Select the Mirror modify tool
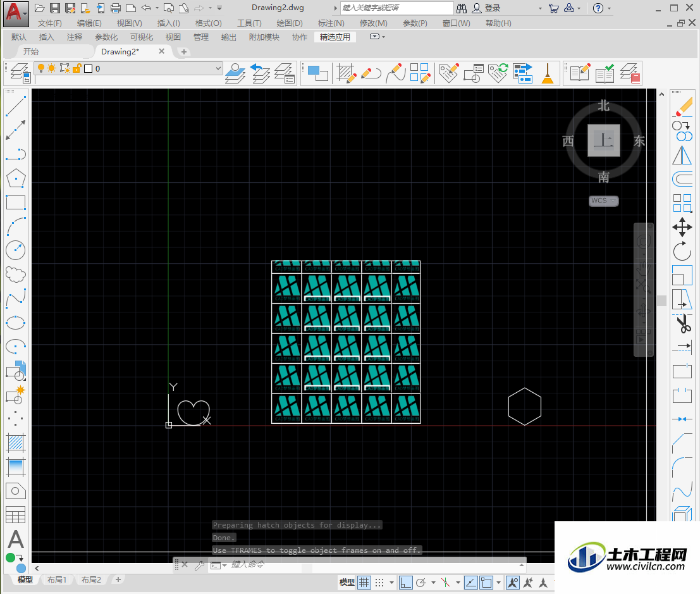This screenshot has width=700, height=594. tap(682, 156)
